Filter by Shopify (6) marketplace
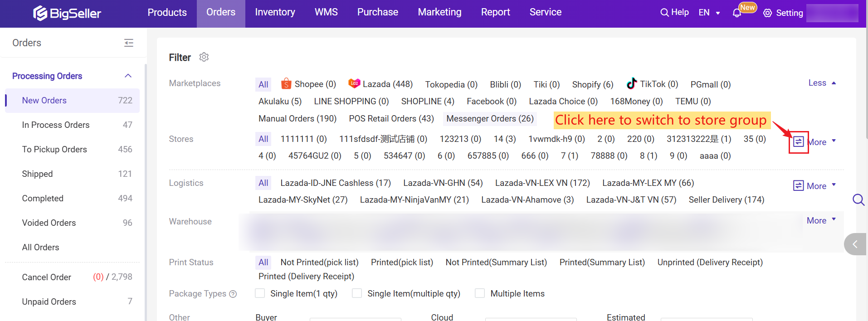 pyautogui.click(x=593, y=84)
